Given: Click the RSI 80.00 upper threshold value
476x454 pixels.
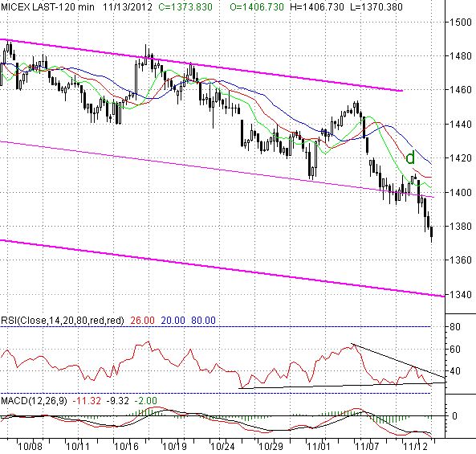Looking at the screenshot, I should pyautogui.click(x=203, y=321).
